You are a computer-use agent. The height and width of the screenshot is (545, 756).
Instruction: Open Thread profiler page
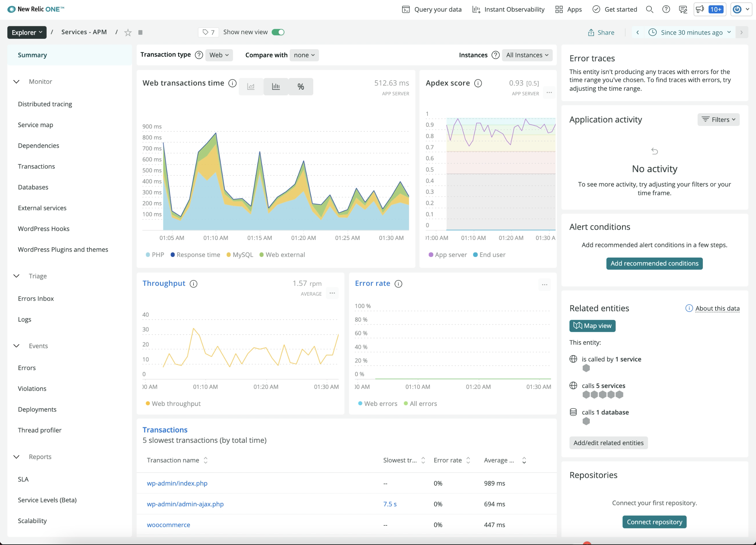click(40, 430)
